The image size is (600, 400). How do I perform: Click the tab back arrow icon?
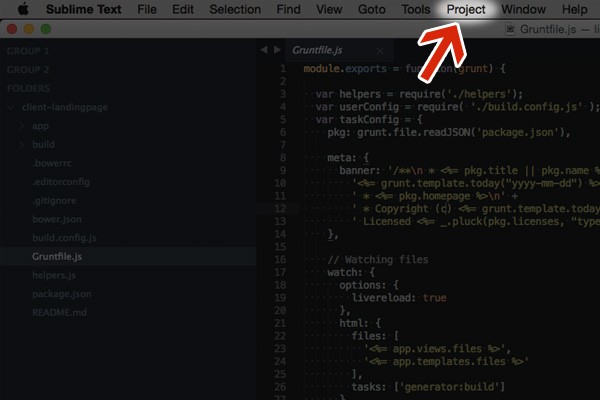click(x=264, y=49)
